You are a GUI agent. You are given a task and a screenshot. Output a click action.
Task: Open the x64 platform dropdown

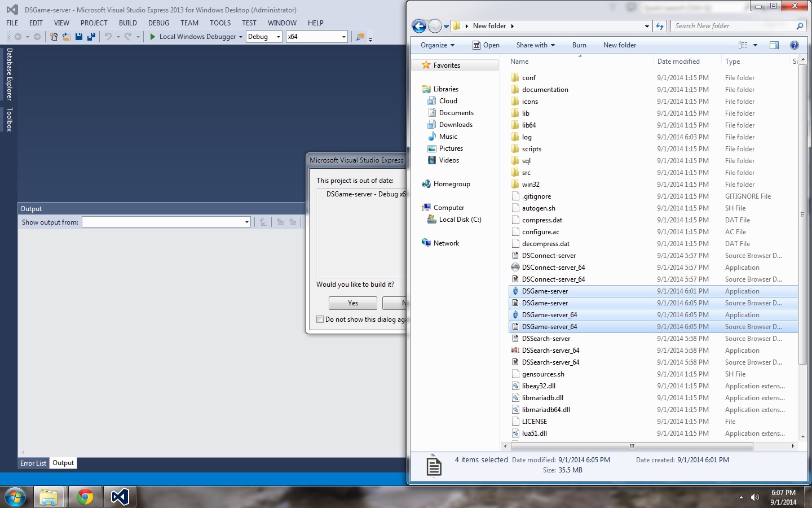316,37
